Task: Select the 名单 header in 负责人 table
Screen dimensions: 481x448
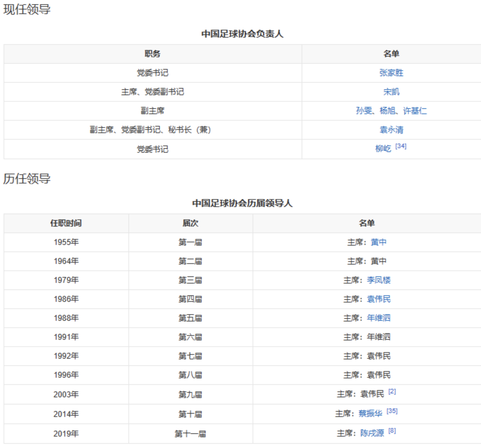Action: (x=391, y=54)
